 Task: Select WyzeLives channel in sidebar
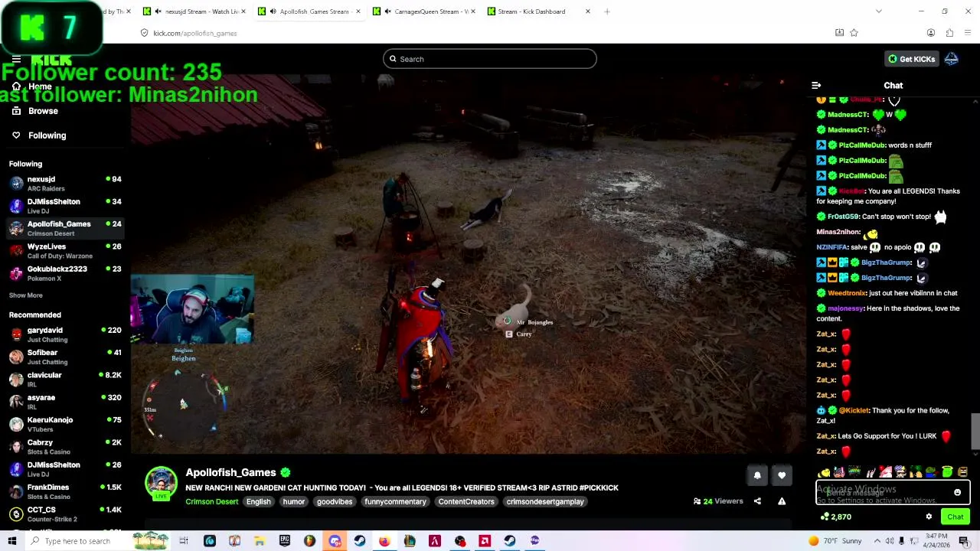click(65, 251)
